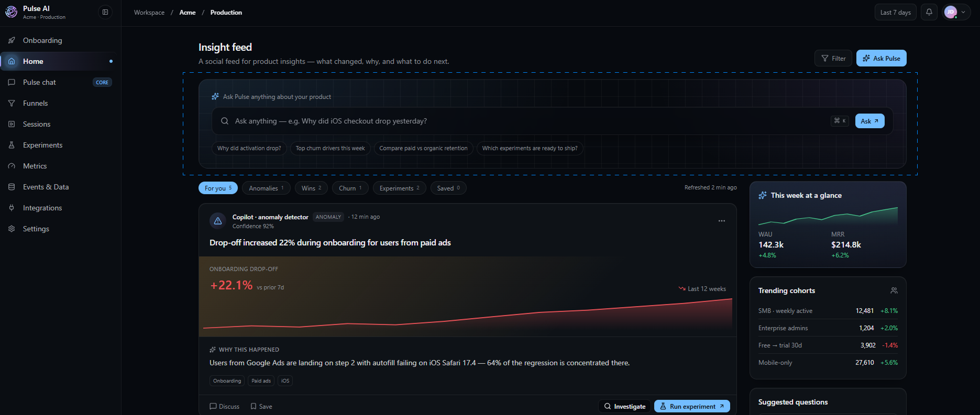This screenshot has width=980, height=415.
Task: Click the sparkle icon beside This week at a glance
Action: pyautogui.click(x=763, y=195)
